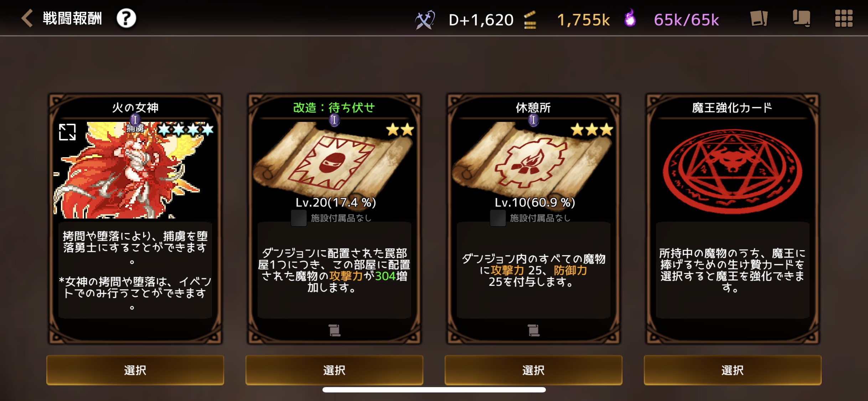Expand the 火の女神 image to fullscreen

pos(67,132)
